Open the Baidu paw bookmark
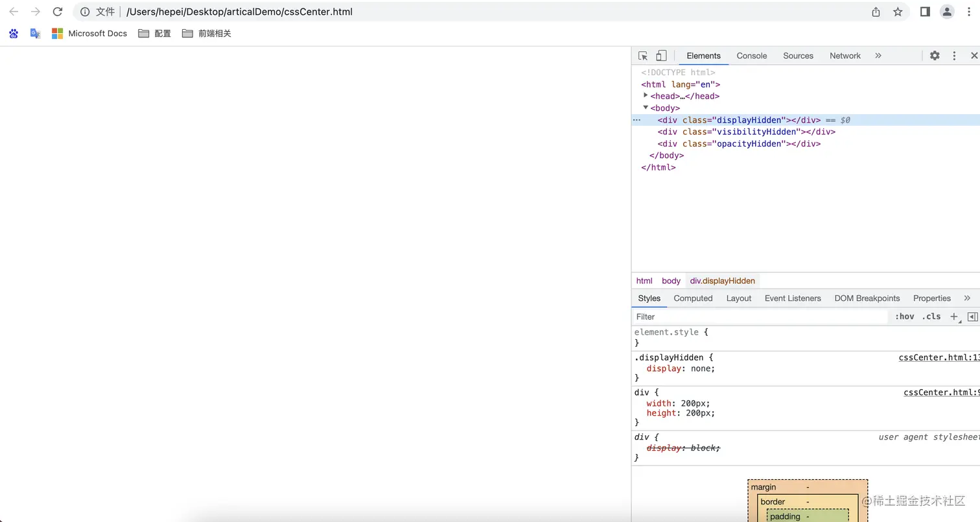This screenshot has width=980, height=522. tap(14, 33)
